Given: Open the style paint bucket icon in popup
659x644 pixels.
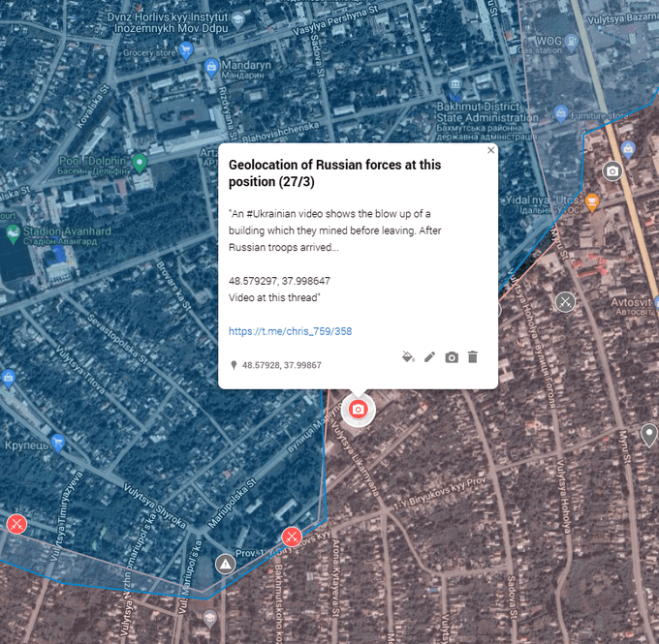Looking at the screenshot, I should pos(408,357).
